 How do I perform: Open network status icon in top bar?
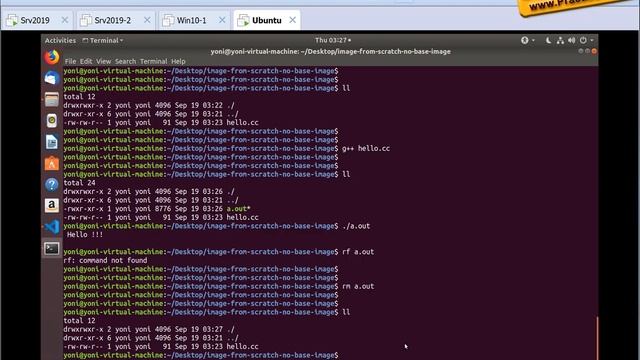coord(560,40)
